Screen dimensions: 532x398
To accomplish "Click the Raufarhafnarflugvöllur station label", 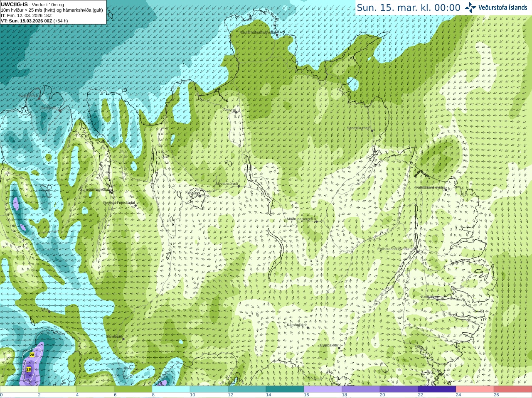I will (258, 32).
